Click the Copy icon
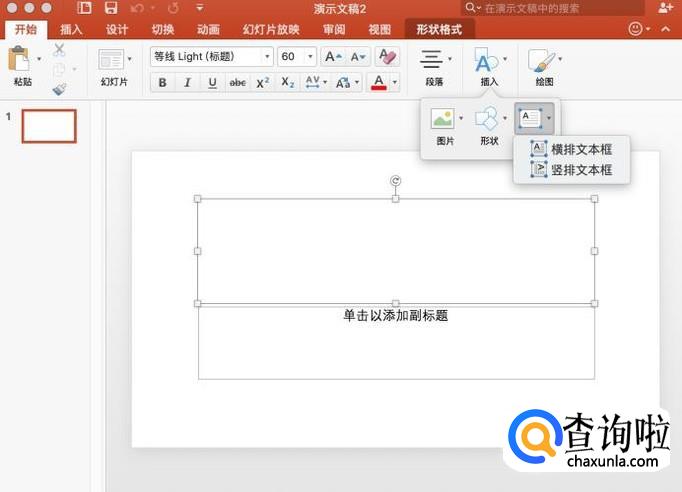This screenshot has width=682, height=492. [x=59, y=70]
